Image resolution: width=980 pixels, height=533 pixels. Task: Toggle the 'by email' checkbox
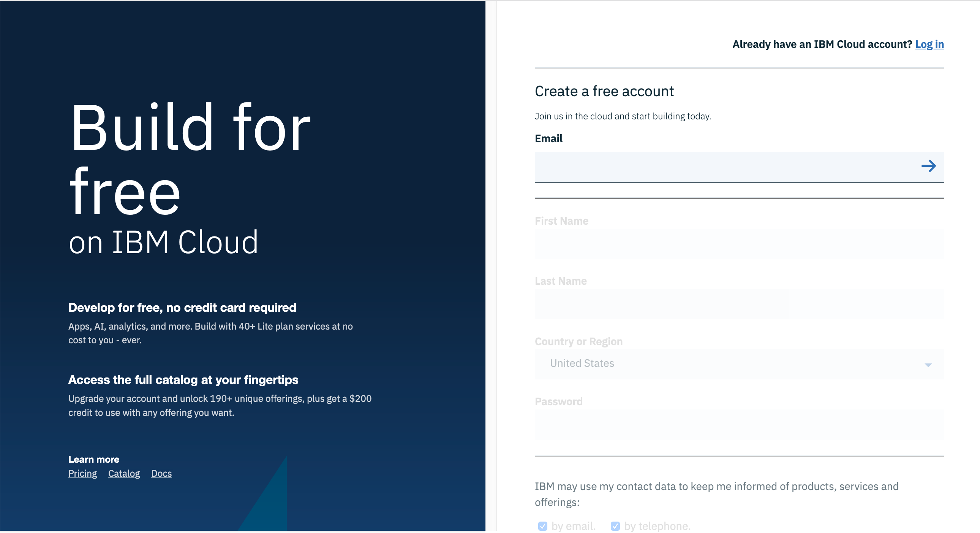[543, 526]
